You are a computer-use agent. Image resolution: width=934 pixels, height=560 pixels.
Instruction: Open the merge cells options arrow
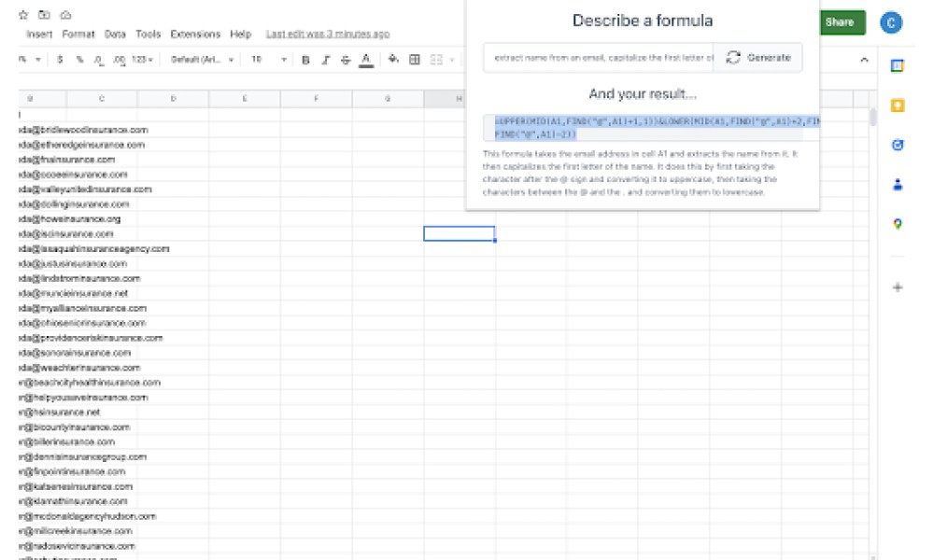click(452, 60)
